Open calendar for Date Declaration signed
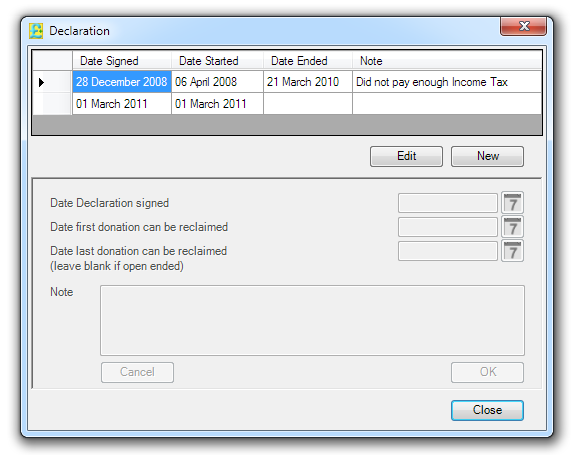 pos(512,203)
